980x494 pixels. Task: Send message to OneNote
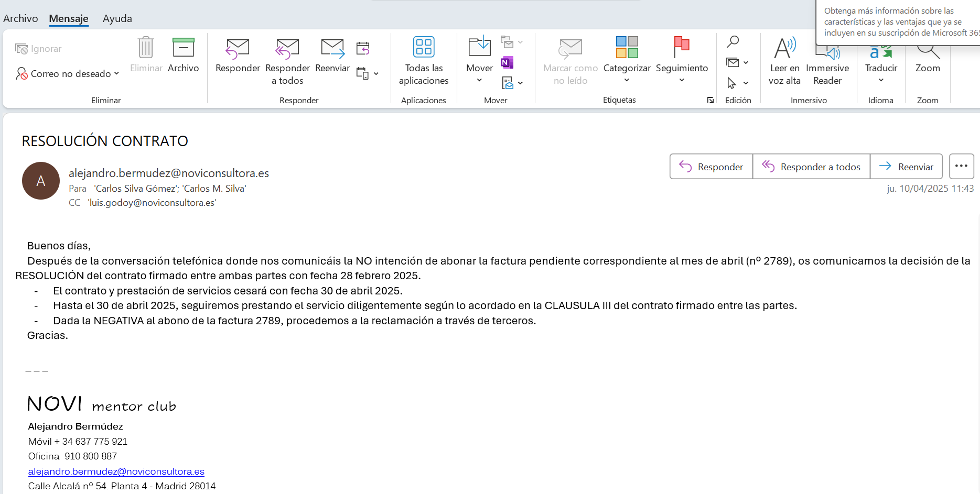[x=507, y=63]
